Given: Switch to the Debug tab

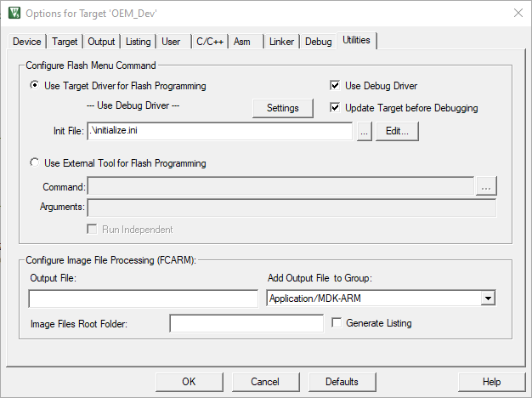Looking at the screenshot, I should coord(319,42).
